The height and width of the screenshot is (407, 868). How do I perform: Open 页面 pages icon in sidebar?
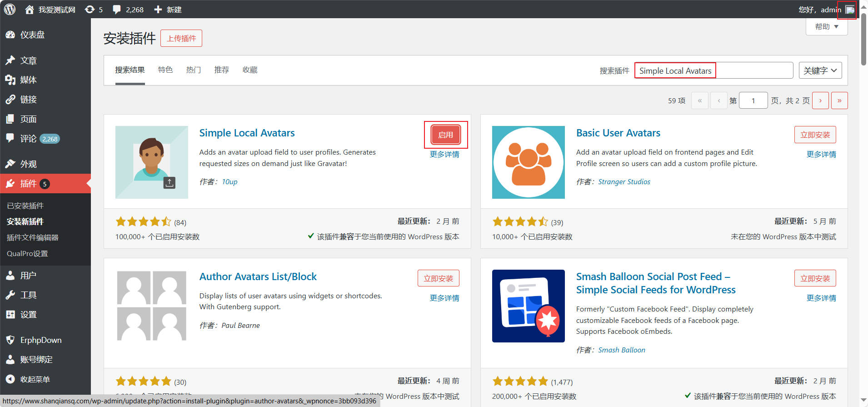pyautogui.click(x=10, y=119)
